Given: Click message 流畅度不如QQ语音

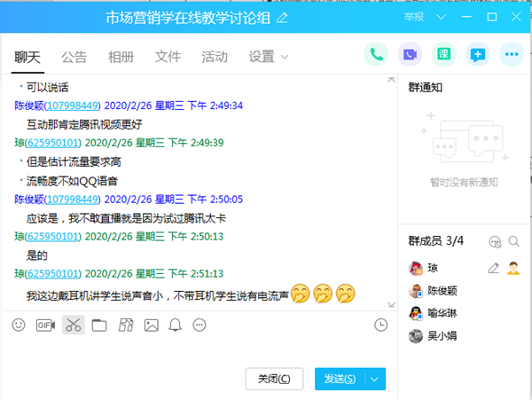Looking at the screenshot, I should [x=72, y=181].
